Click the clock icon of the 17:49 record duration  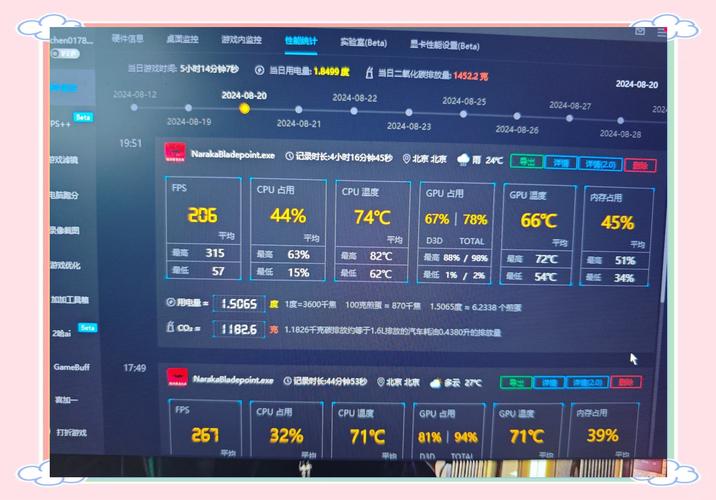pyautogui.click(x=287, y=381)
